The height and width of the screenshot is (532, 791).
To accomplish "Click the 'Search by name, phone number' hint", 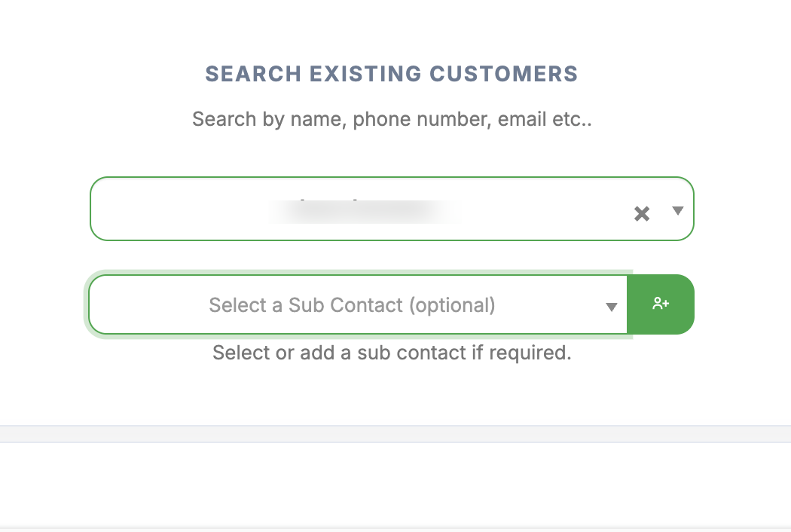I will [x=391, y=119].
